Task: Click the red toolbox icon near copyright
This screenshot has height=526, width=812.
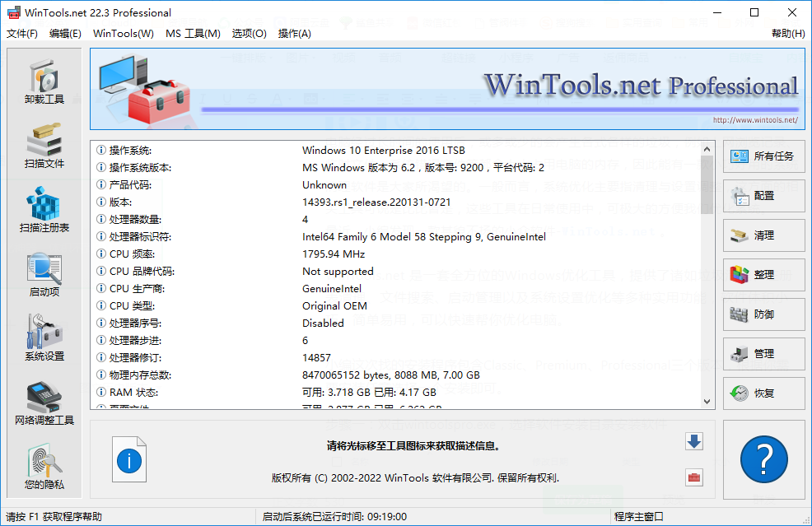Action: pyautogui.click(x=694, y=477)
